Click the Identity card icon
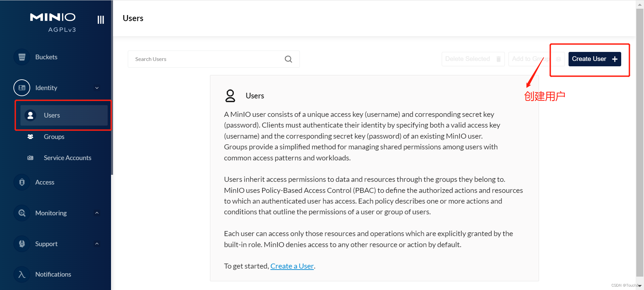 coord(22,88)
